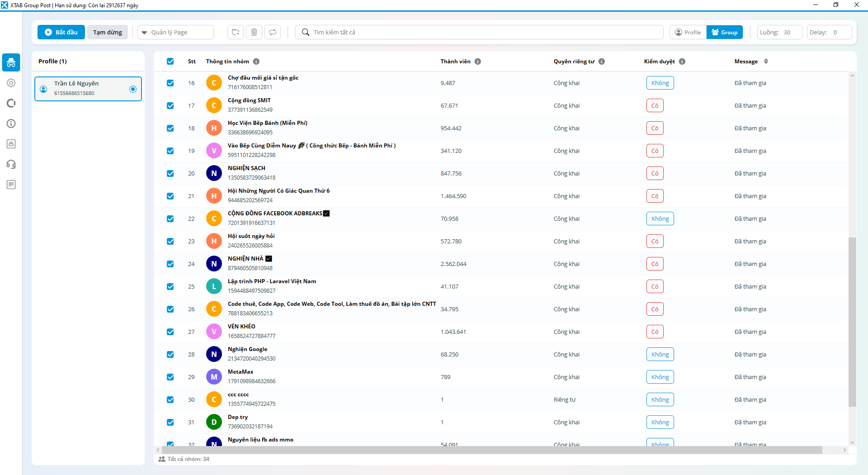Click group ID 1594488497509827
Image resolution: width=868 pixels, height=475 pixels.
[251, 291]
